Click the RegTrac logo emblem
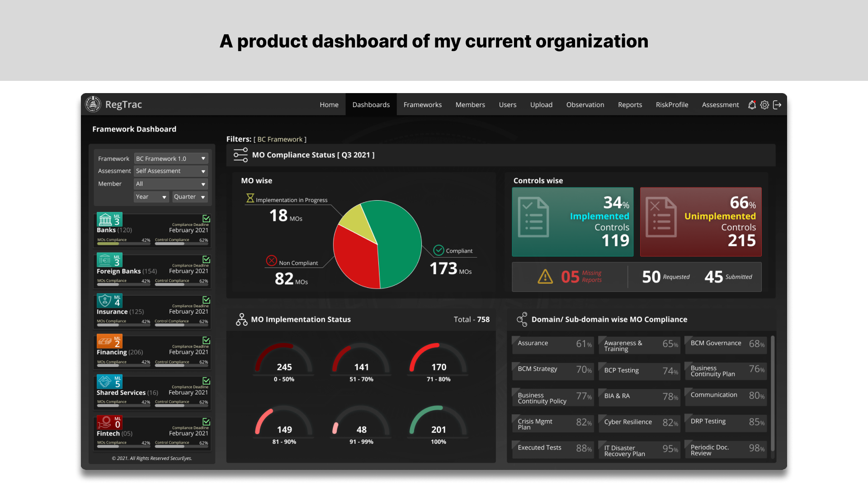The width and height of the screenshot is (868, 488). pyautogui.click(x=93, y=104)
